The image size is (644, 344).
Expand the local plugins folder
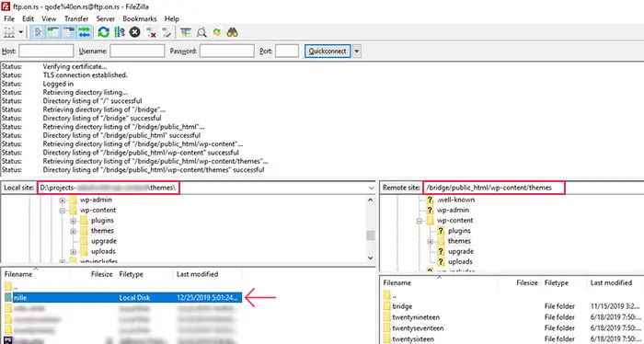[74, 221]
